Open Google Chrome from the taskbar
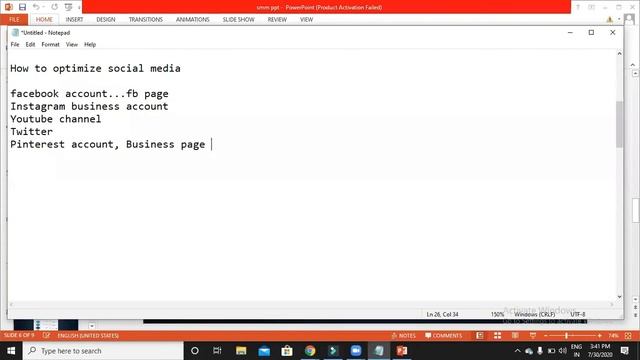The image size is (640, 360). point(310,351)
